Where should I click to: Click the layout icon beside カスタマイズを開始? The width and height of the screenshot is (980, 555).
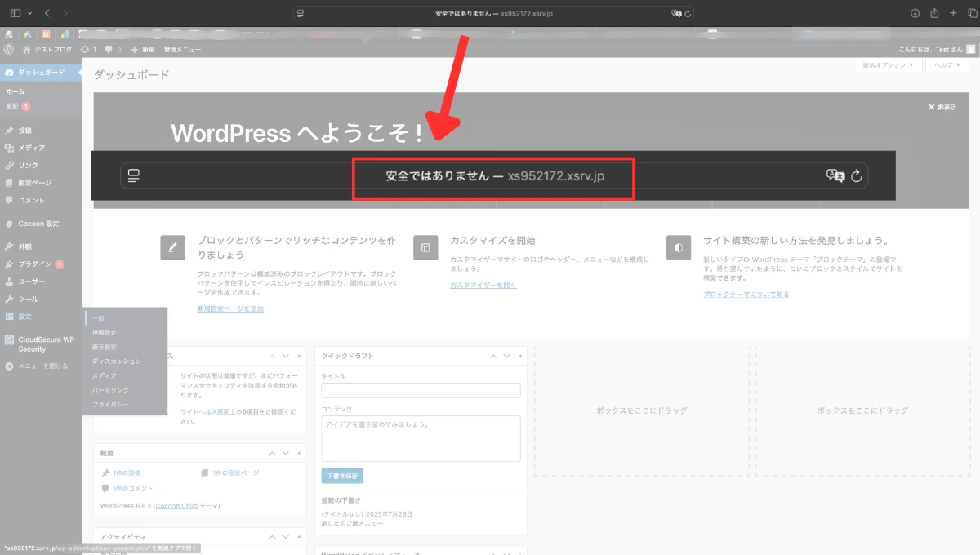coord(425,247)
